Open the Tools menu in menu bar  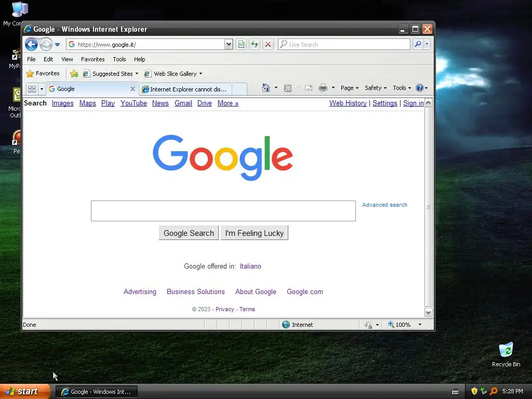[119, 59]
